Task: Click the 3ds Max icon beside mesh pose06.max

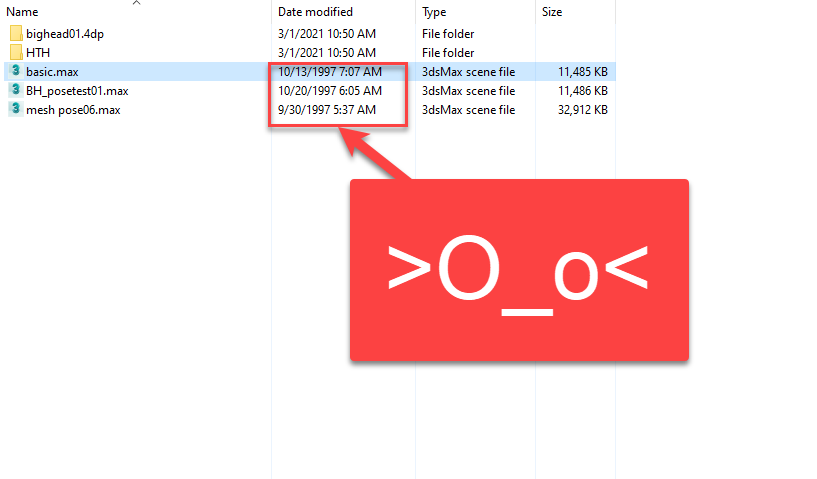Action: pos(16,109)
